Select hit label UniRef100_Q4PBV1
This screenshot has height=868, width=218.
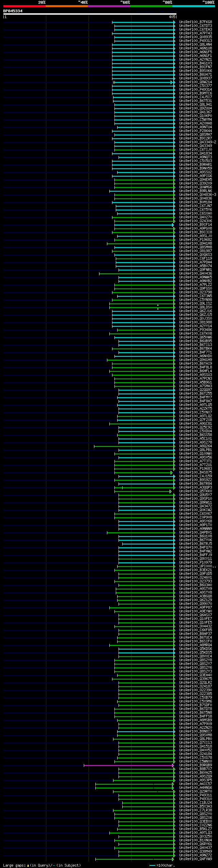[x=196, y=533]
